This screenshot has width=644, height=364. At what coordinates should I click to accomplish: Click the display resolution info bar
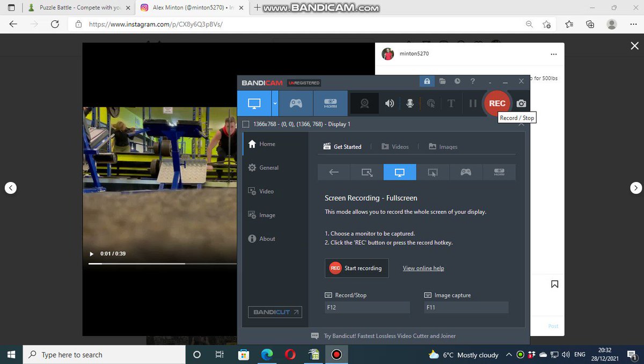[296, 124]
